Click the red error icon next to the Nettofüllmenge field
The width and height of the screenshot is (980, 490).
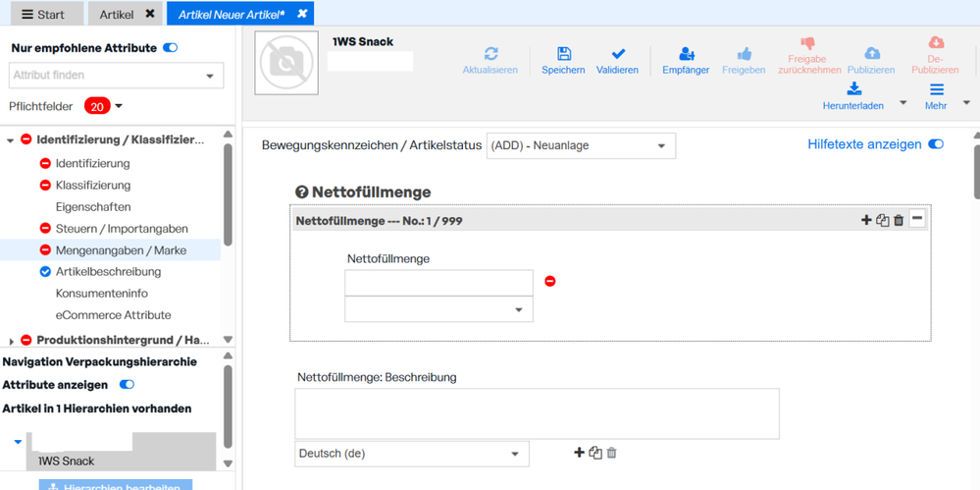(550, 282)
